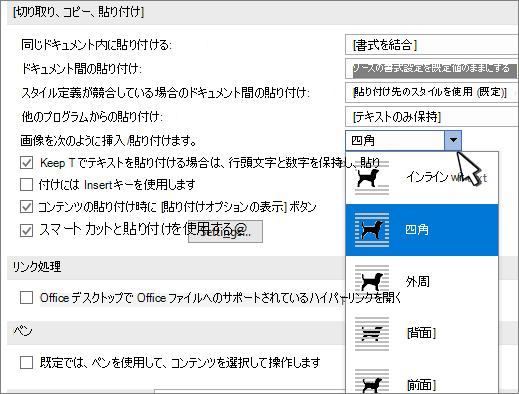Choose the インライン text option
This screenshot has height=394, width=519.
tap(447, 178)
